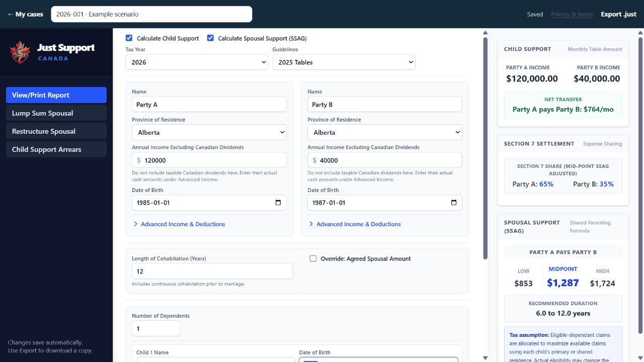The image size is (644, 362).
Task: Open Privacy & terms link
Action: [x=572, y=14]
